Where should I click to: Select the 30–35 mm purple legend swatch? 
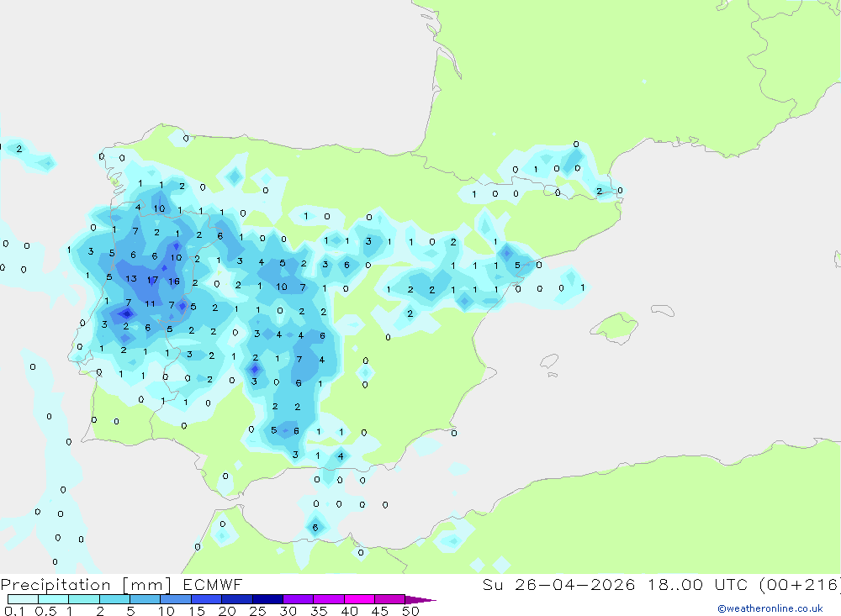tap(299, 599)
